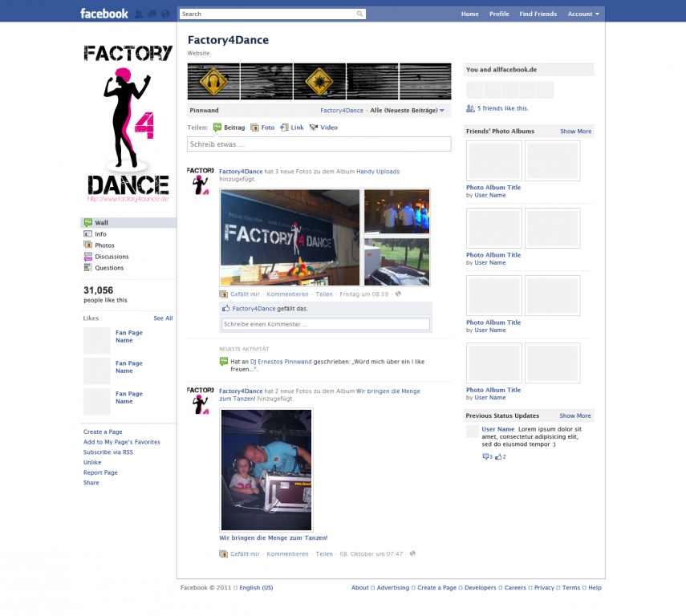Click 'English (US)' language link in footer
Viewport: 686px width, 616px height.
(256, 588)
